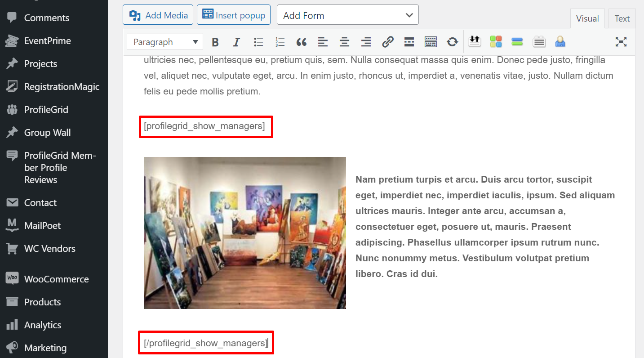Image resolution: width=644 pixels, height=358 pixels.
Task: Insert Read More tag
Action: point(409,42)
